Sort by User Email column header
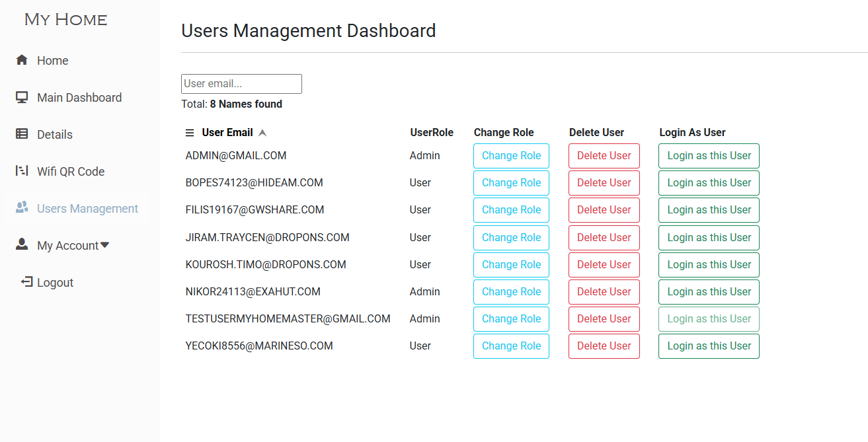This screenshot has height=442, width=868. [227, 133]
